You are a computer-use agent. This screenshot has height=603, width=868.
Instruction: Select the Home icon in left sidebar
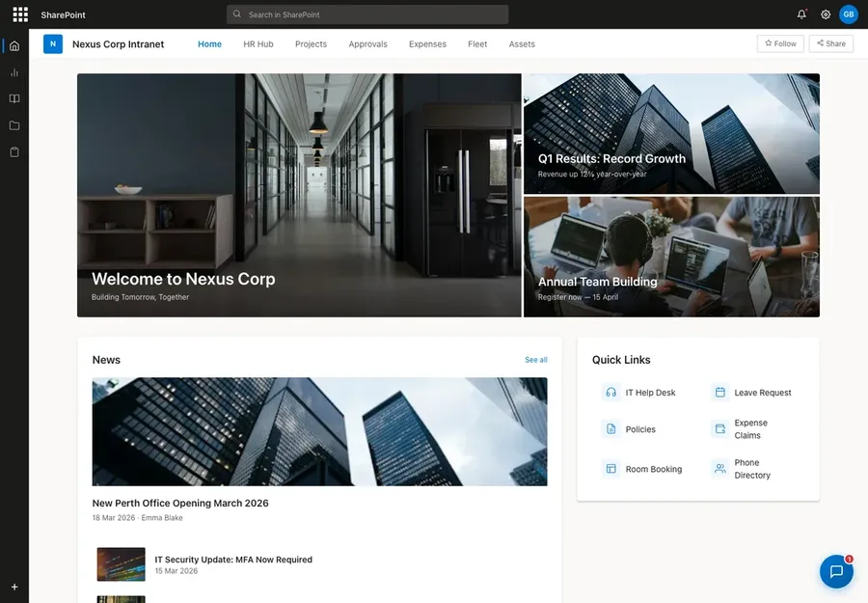14,46
